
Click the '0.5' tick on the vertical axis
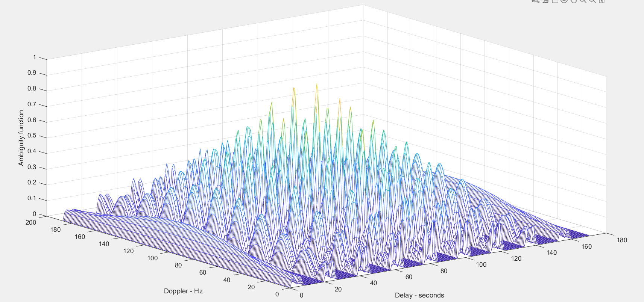click(x=32, y=136)
